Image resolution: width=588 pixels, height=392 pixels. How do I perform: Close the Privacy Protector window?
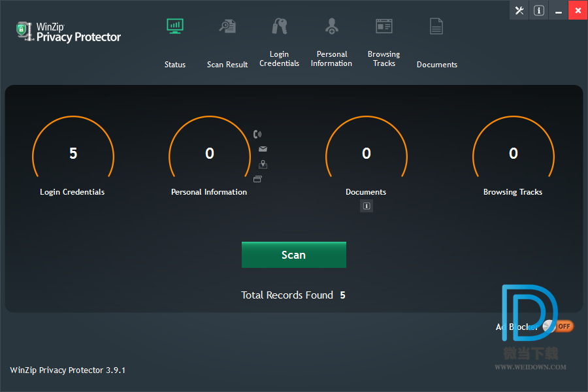(578, 10)
